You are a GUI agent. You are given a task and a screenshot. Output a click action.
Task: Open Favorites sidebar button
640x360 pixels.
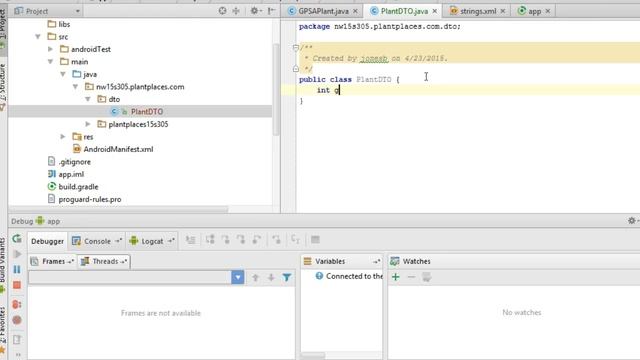click(3, 330)
